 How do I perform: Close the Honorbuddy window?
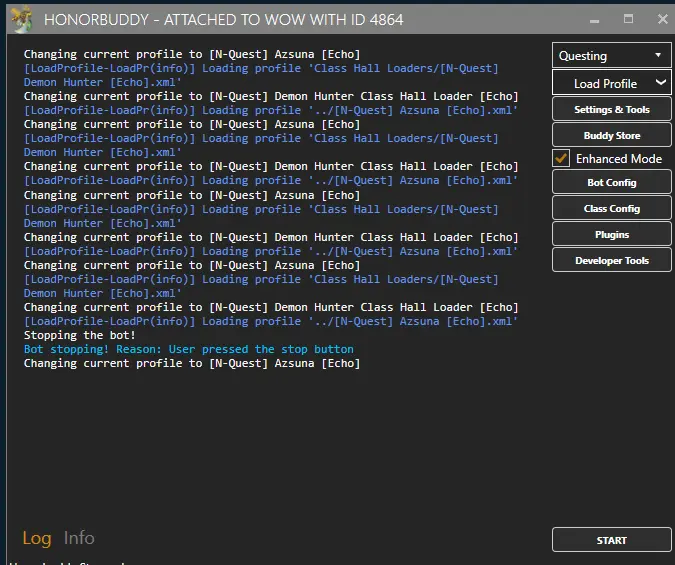click(x=663, y=19)
